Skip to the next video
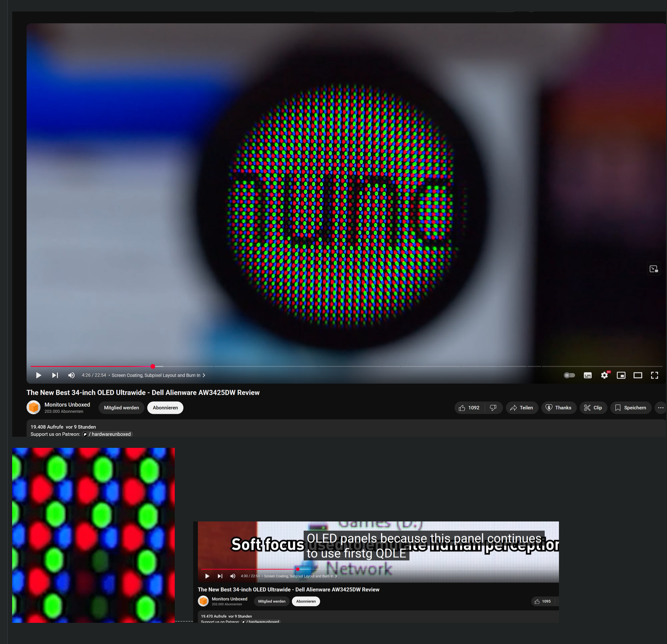Viewport: 667px width, 644px height. pos(55,375)
